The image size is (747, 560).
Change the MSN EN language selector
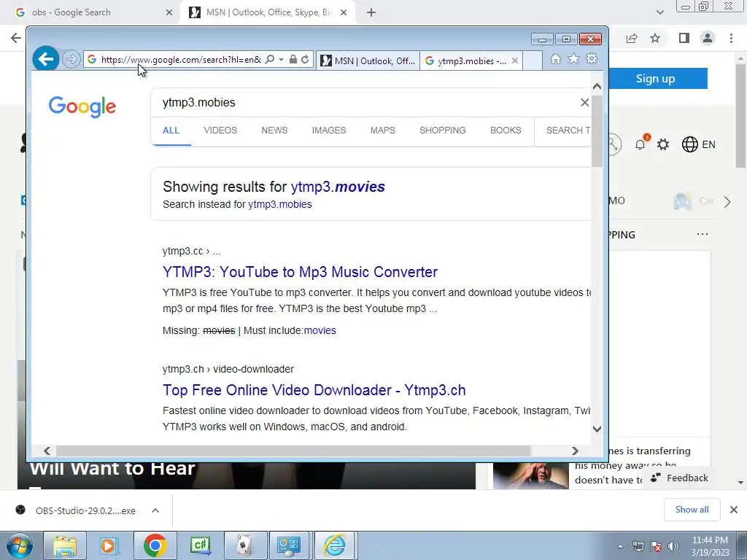[698, 144]
